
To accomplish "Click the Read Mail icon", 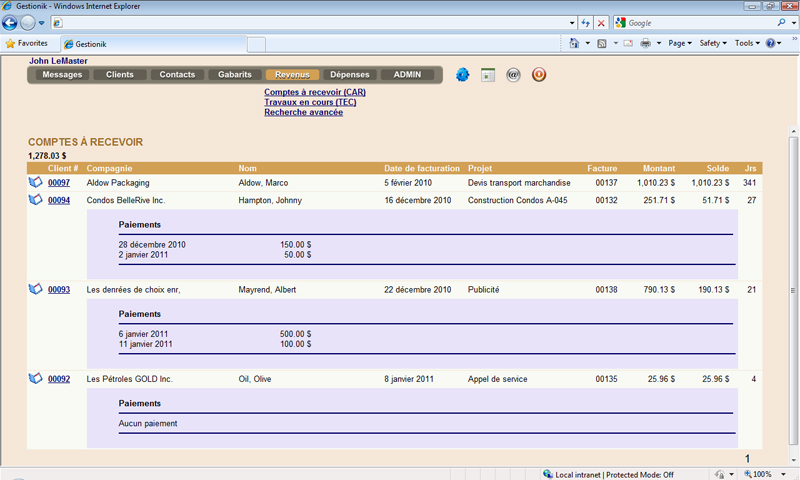I will point(628,43).
